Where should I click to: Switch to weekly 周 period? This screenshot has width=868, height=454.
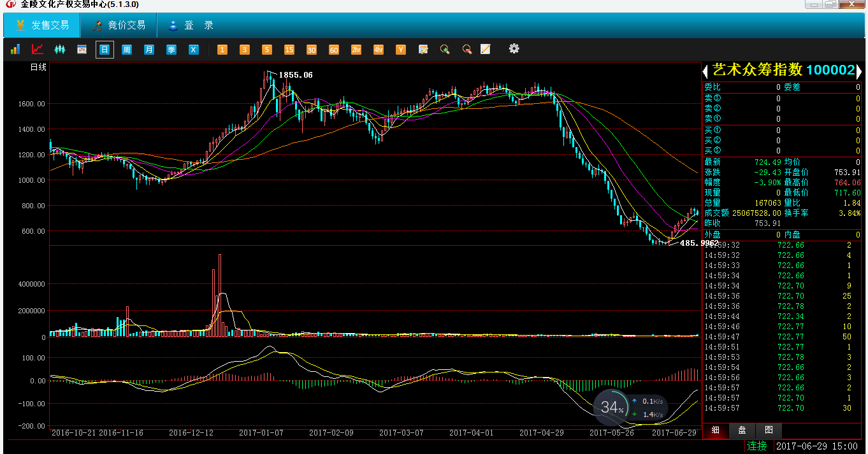pyautogui.click(x=127, y=49)
